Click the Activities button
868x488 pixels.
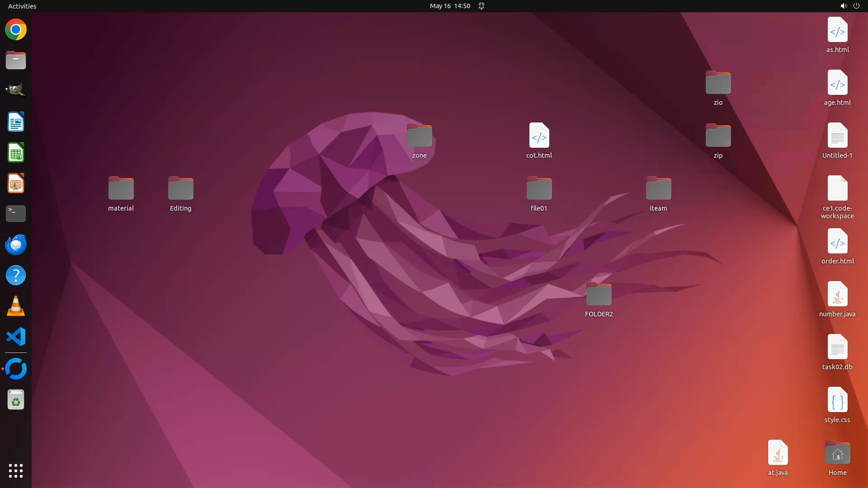(22, 6)
